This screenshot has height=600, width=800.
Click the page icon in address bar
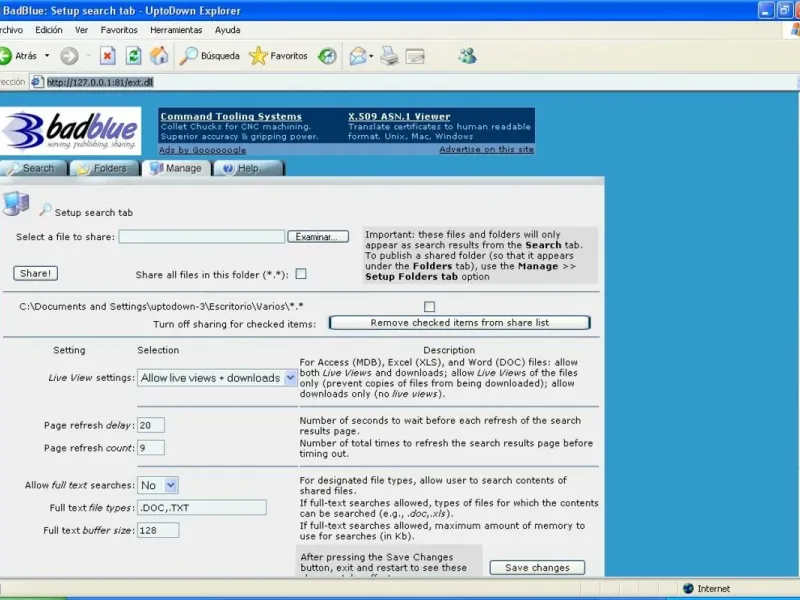(x=37, y=82)
